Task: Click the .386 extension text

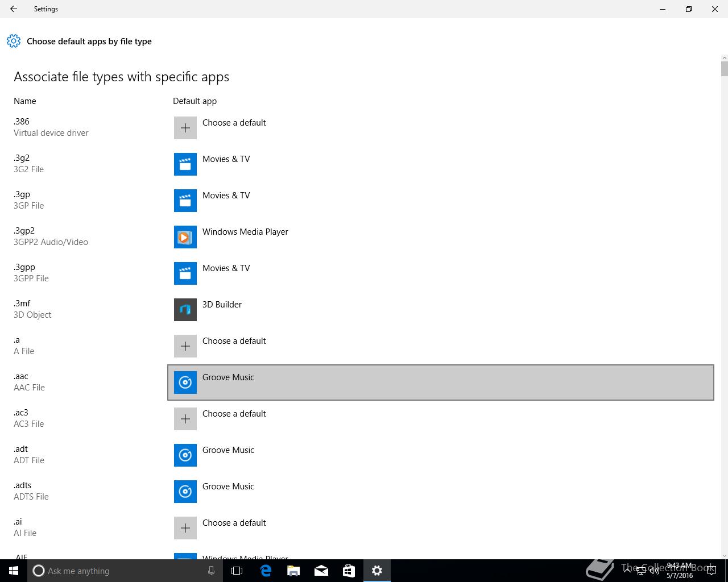Action: click(22, 122)
